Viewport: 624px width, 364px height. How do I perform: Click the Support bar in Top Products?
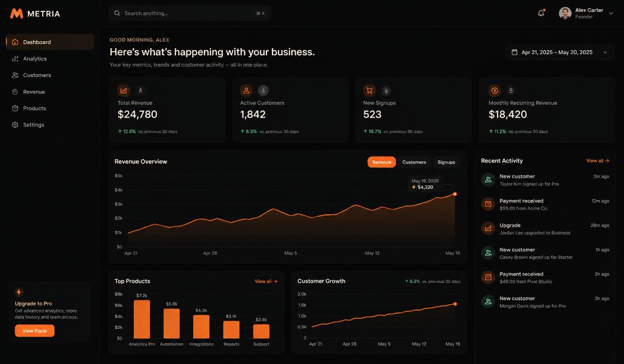click(x=261, y=331)
